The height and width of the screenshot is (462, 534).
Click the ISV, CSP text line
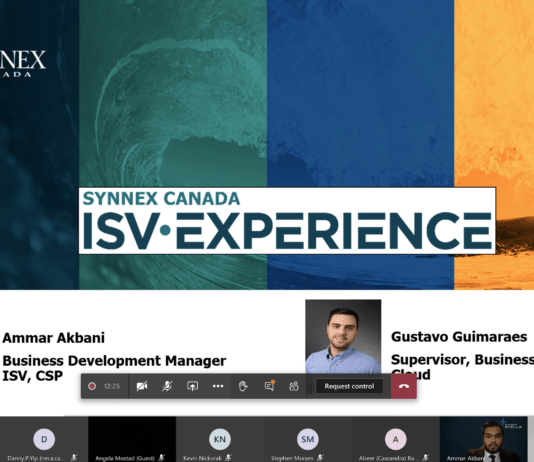tap(32, 376)
